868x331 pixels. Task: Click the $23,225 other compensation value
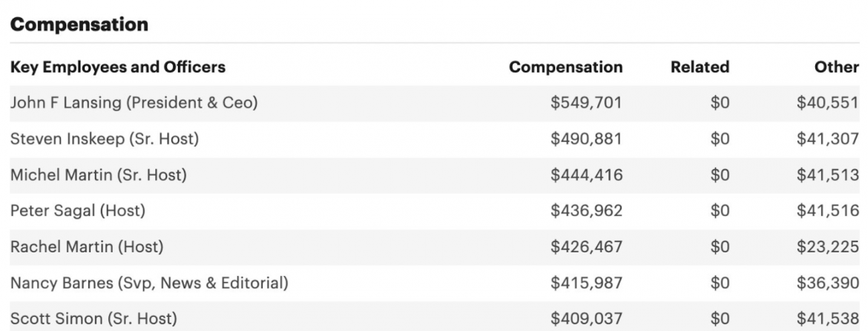[827, 246]
